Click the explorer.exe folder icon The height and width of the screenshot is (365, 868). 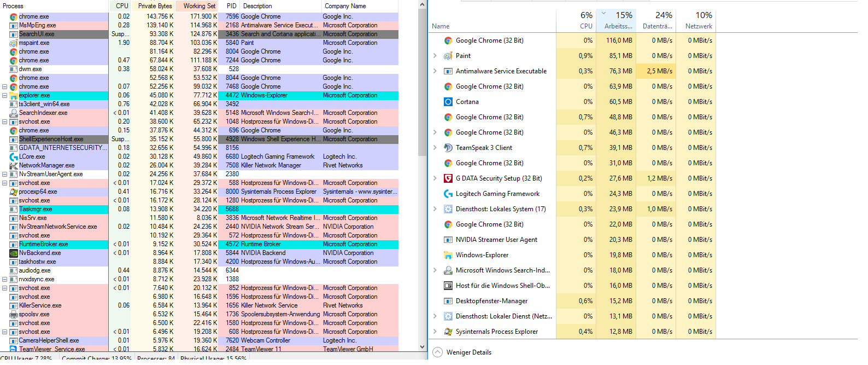(14, 95)
